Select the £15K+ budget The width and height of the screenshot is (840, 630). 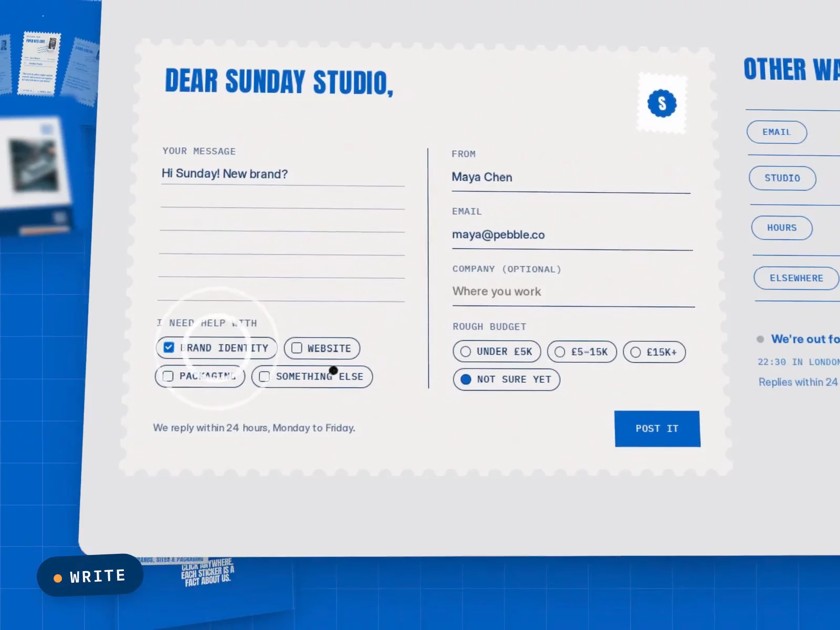click(x=654, y=352)
